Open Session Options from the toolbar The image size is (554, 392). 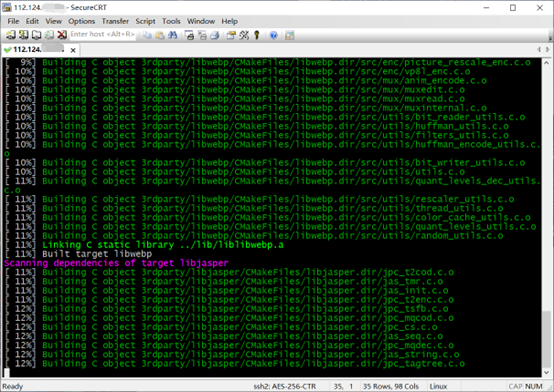click(x=231, y=35)
